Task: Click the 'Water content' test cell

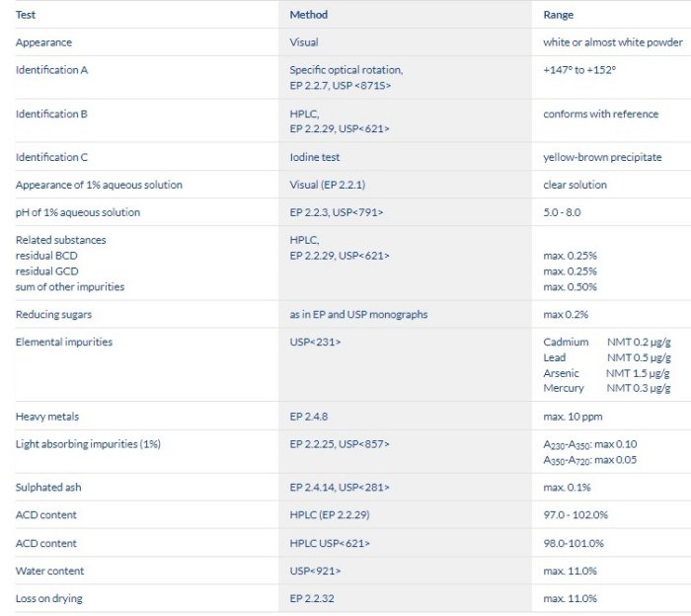Action: (49, 571)
